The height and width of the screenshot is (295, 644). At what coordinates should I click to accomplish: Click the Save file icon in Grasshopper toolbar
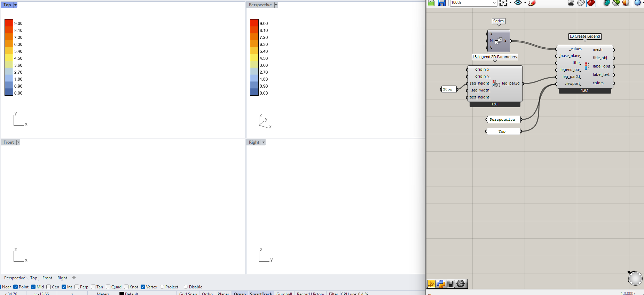[x=442, y=3]
